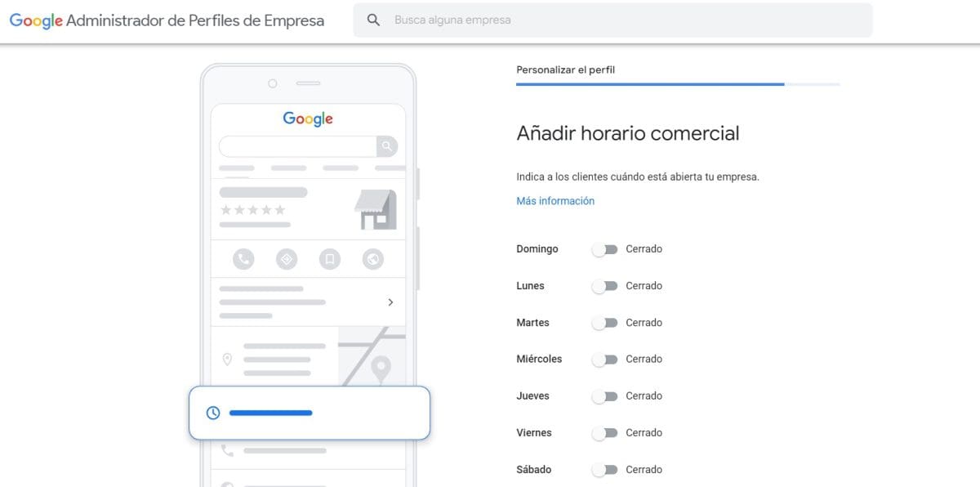Viewport: 980px width, 487px height.
Task: Click the bookmark save icon in the mockup
Action: pyautogui.click(x=330, y=260)
